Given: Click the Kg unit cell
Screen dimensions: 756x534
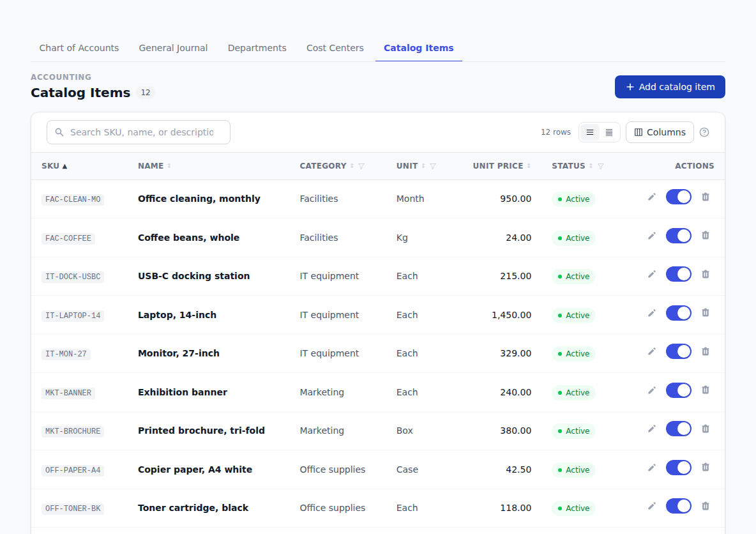Looking at the screenshot, I should 402,238.
